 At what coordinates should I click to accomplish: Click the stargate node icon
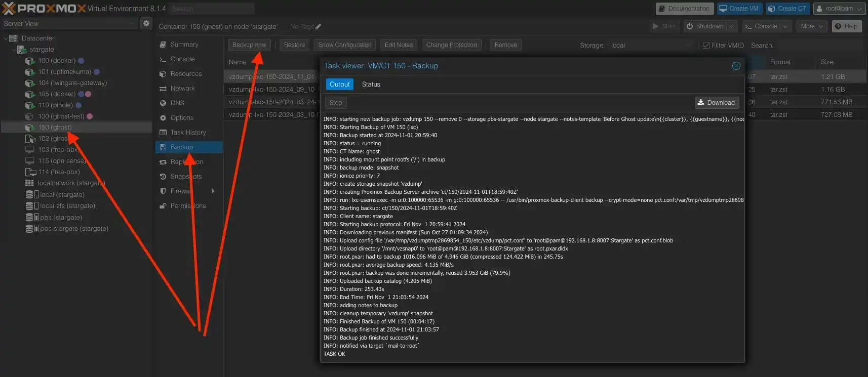(22, 50)
